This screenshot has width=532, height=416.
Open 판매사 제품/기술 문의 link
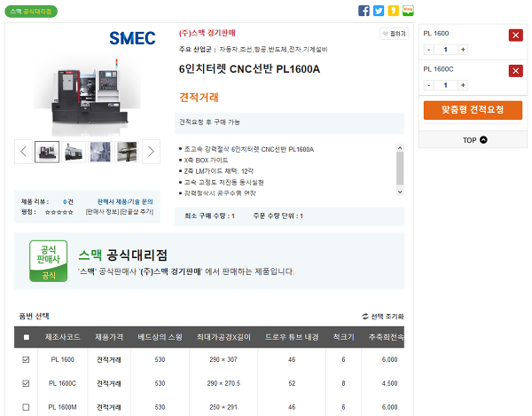click(125, 202)
